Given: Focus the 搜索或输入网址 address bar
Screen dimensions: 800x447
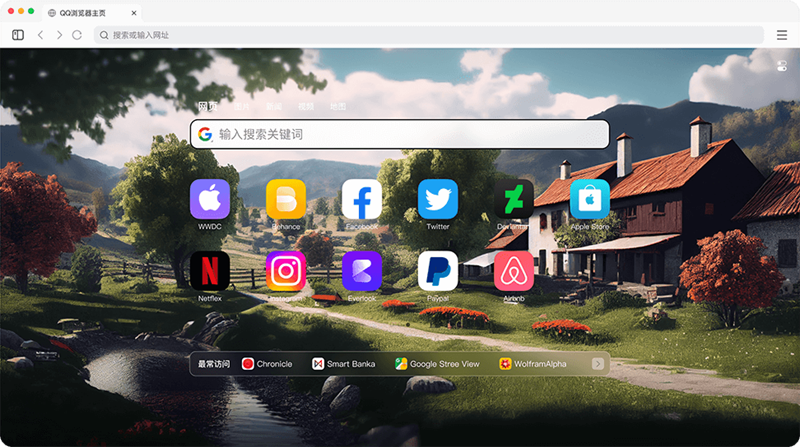Looking at the screenshot, I should pos(429,35).
